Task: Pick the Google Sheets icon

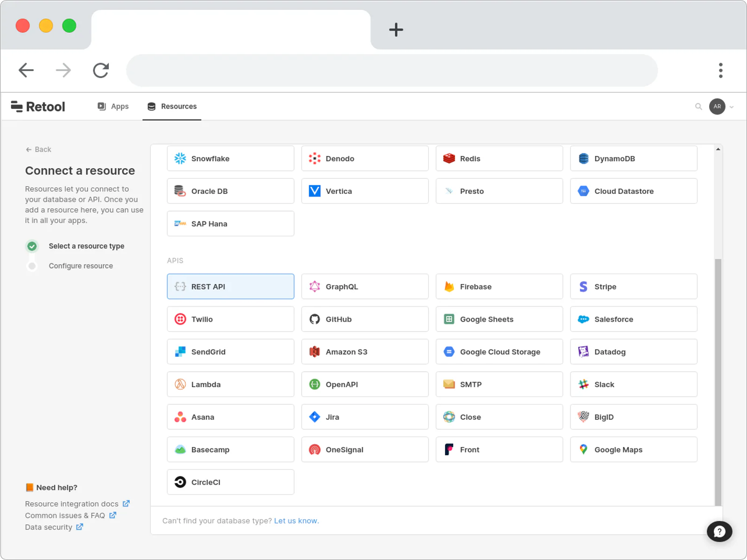Action: (449, 319)
